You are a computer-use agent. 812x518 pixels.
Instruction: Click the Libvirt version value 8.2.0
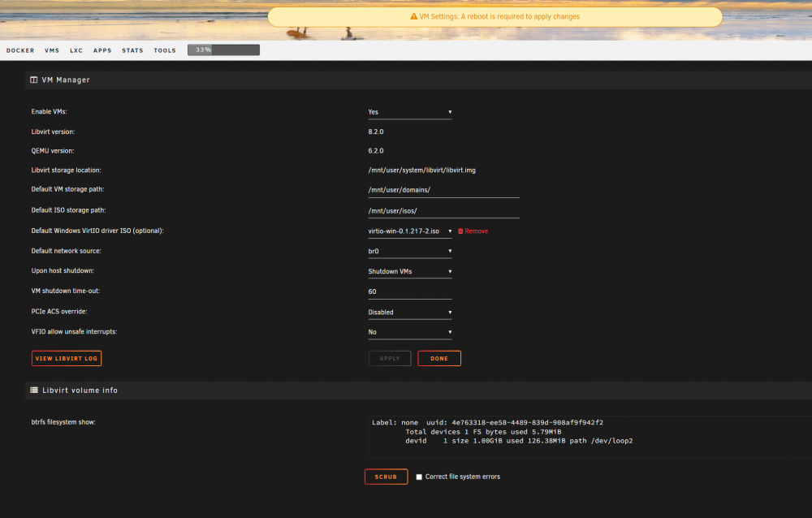tap(376, 132)
